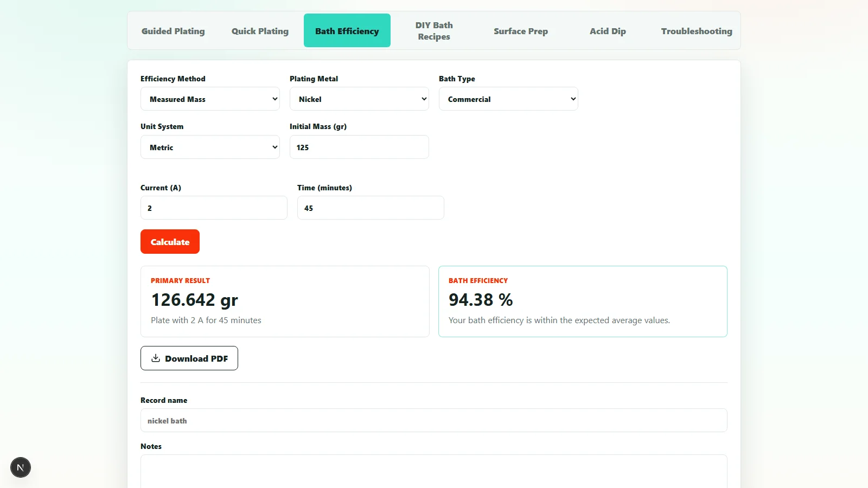Go to the Surface Prep tab
Screen dimensions: 868x488
521,31
